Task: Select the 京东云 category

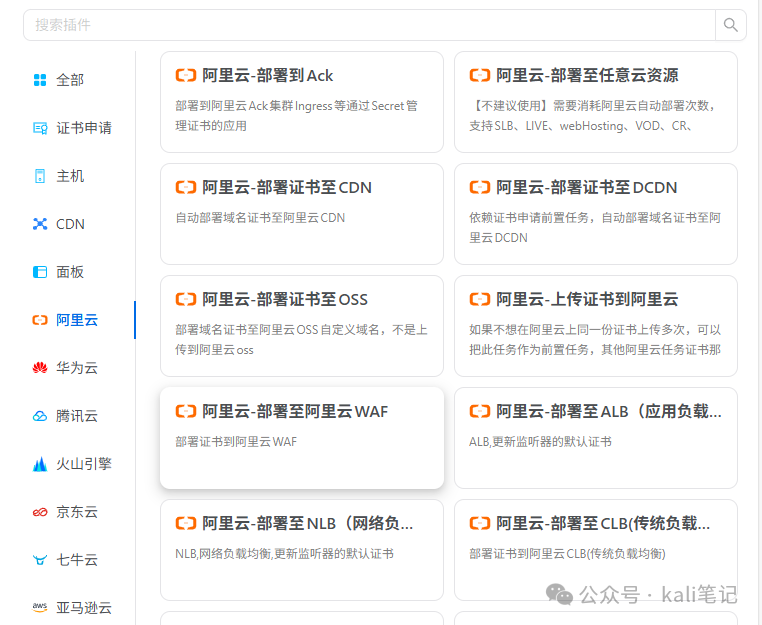Action: [x=77, y=512]
